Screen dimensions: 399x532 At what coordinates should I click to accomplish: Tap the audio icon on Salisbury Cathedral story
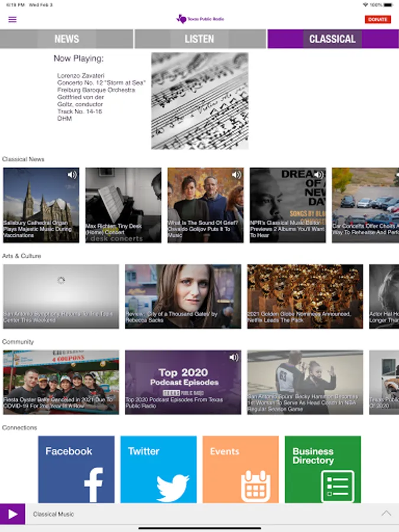pos(72,175)
